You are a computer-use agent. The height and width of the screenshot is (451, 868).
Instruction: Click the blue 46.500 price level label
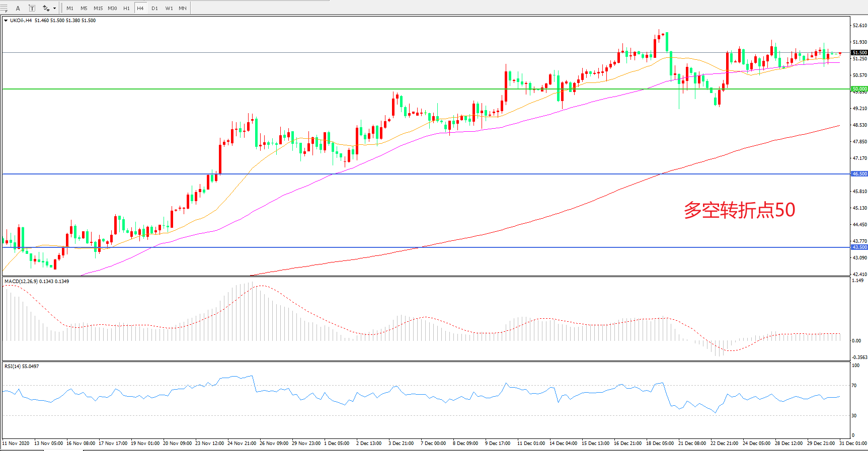tap(859, 174)
